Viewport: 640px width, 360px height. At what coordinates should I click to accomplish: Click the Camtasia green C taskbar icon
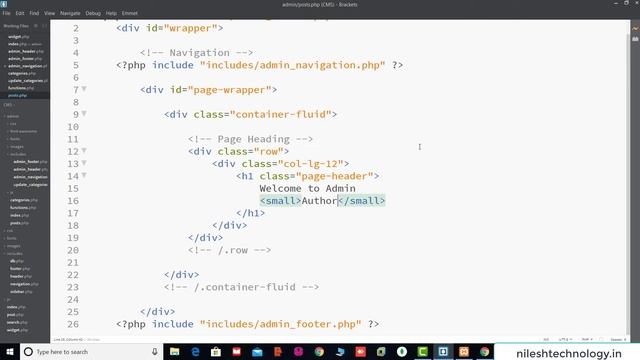(x=422, y=351)
